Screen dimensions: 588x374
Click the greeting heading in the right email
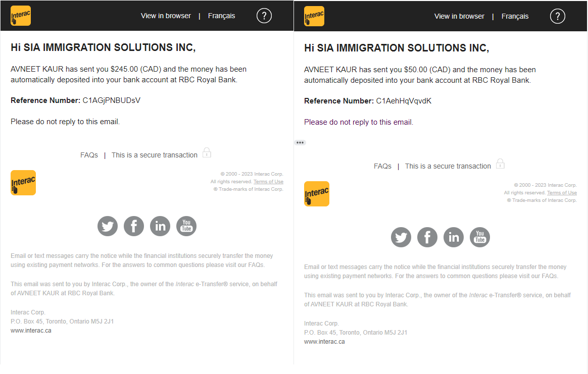pos(397,48)
